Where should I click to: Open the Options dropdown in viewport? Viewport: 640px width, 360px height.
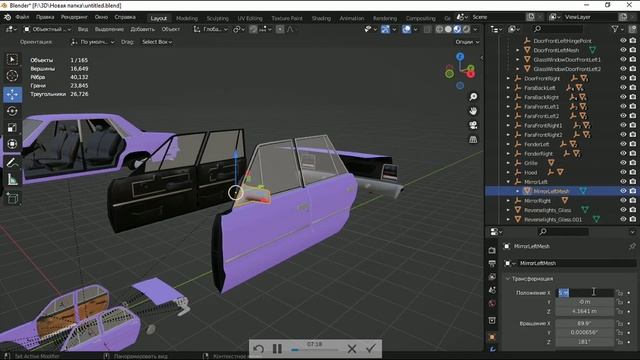pyautogui.click(x=467, y=42)
